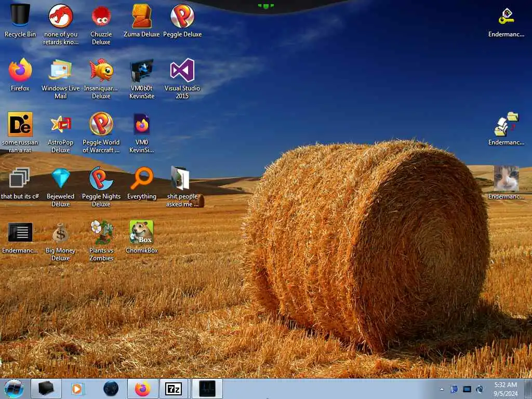Click the Show Desktop strip
This screenshot has height=399, width=532.
click(528, 389)
